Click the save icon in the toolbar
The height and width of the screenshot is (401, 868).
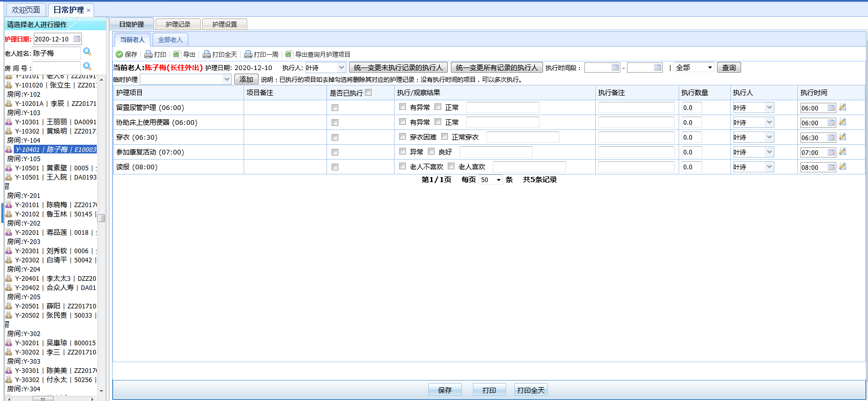(119, 54)
